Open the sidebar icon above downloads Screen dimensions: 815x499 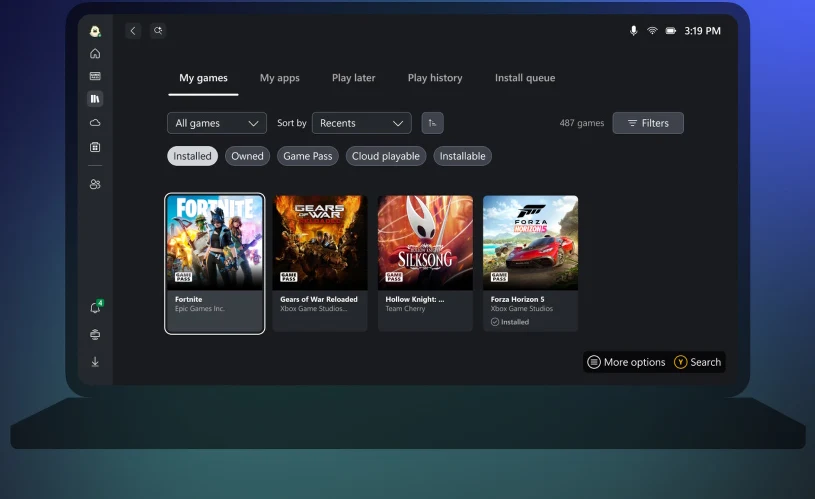click(95, 334)
